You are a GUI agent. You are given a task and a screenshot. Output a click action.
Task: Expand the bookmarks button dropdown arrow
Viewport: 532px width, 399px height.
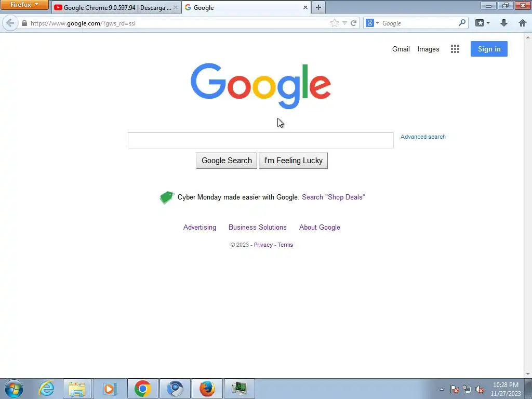pos(488,23)
